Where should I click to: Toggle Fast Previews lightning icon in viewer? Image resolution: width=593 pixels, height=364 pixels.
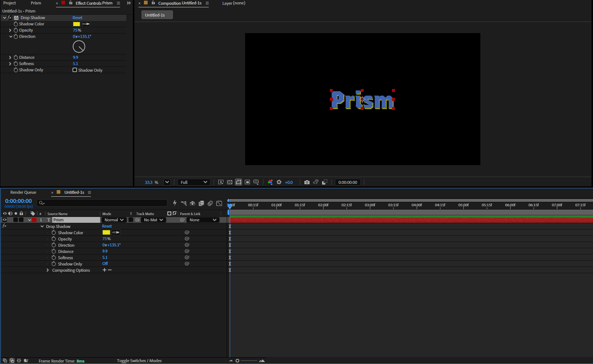(221, 182)
